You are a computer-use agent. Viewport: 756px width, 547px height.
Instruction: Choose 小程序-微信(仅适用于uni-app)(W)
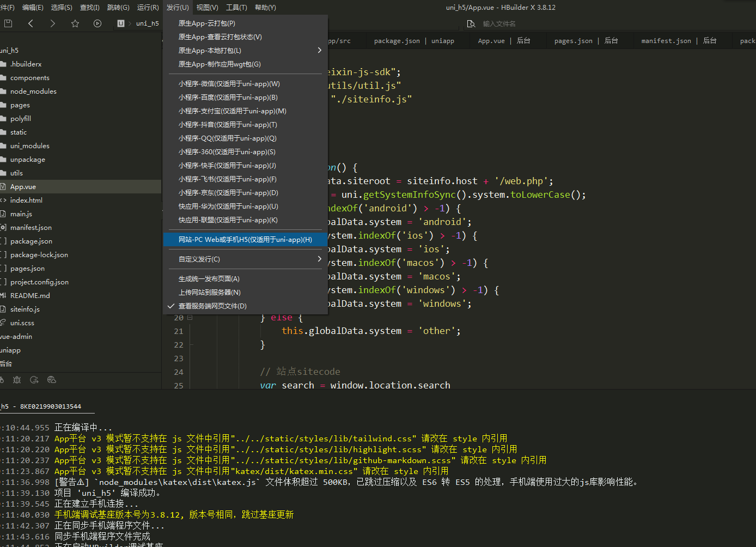[246, 84]
